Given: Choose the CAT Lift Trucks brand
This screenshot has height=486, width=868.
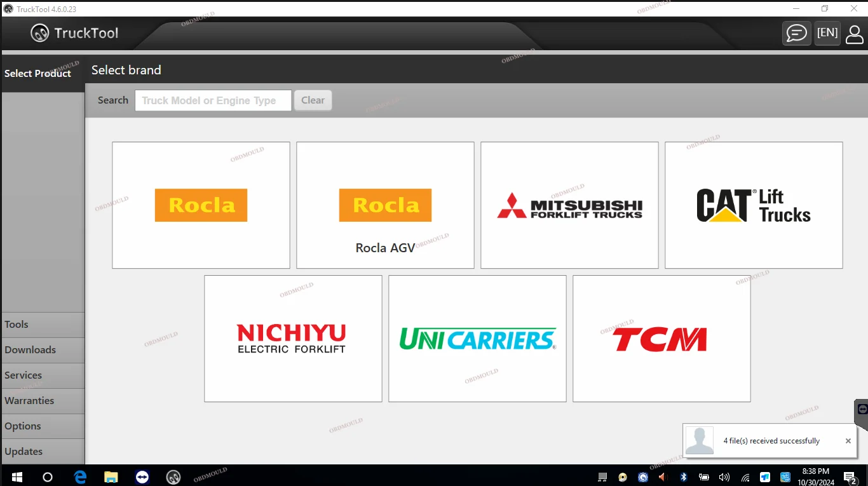Looking at the screenshot, I should (754, 205).
